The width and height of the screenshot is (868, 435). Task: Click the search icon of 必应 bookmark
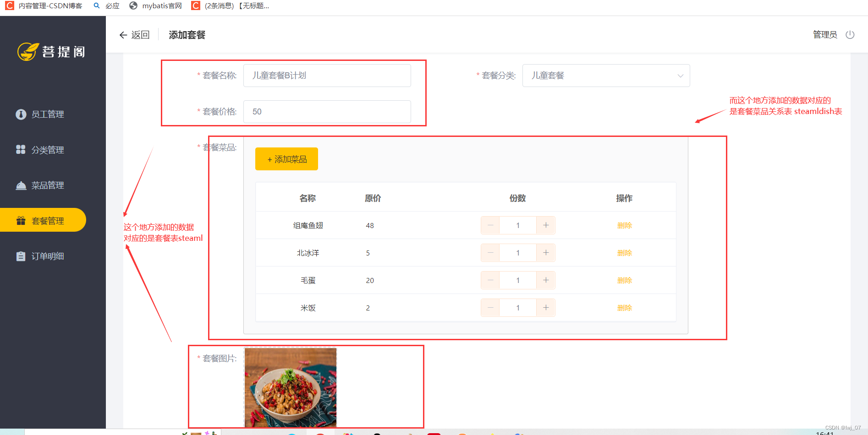click(x=96, y=5)
